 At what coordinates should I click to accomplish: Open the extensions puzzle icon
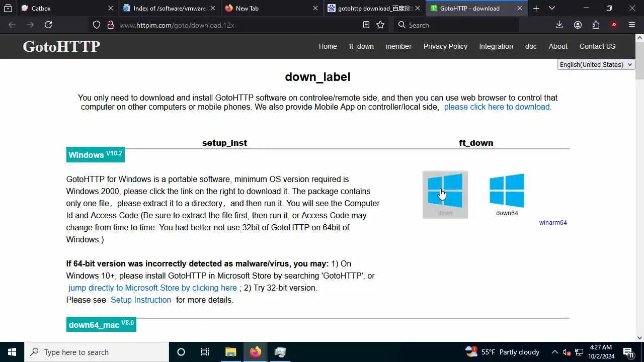tap(596, 25)
